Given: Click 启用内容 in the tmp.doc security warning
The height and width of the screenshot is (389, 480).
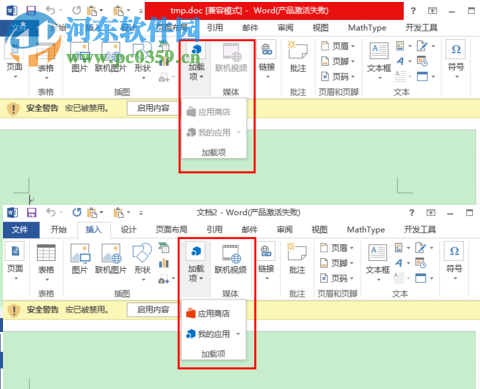Looking at the screenshot, I should click(153, 108).
